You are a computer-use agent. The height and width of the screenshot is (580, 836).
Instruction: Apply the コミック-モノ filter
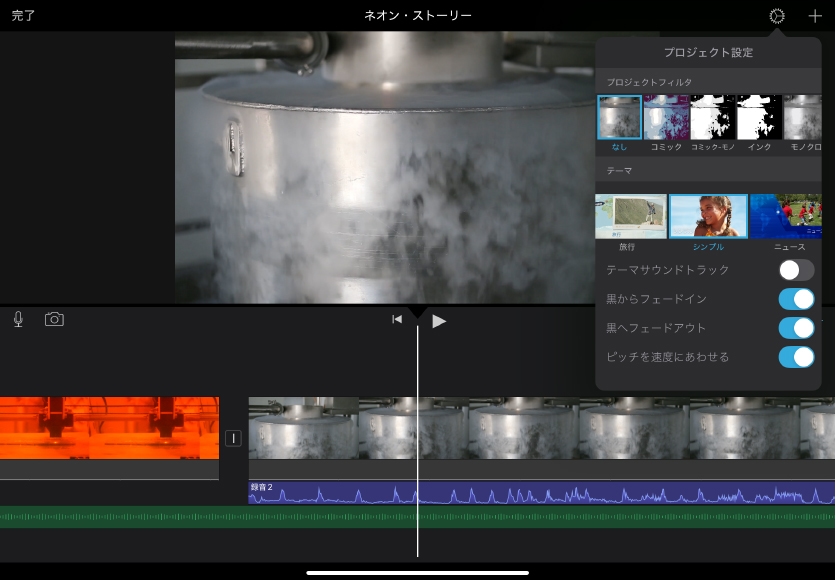click(713, 118)
